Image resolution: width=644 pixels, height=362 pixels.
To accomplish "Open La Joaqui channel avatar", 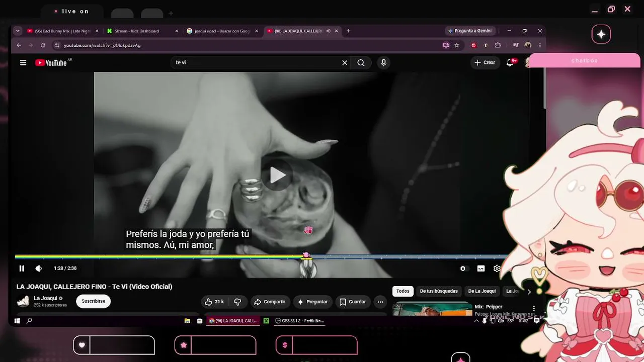I will click(x=23, y=302).
